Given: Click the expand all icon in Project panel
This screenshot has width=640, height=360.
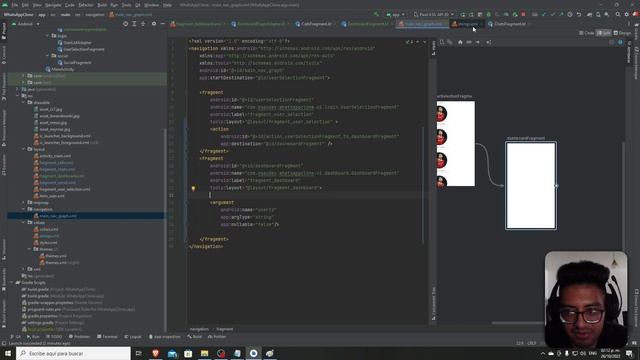Looking at the screenshot, I should (134, 24).
